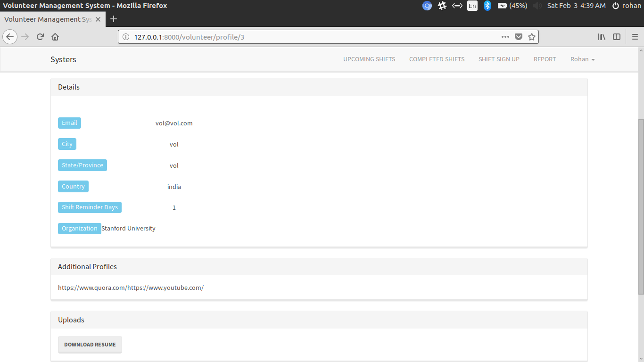The height and width of the screenshot is (362, 644).
Task: Toggle the muted volume indicator
Action: 537,6
